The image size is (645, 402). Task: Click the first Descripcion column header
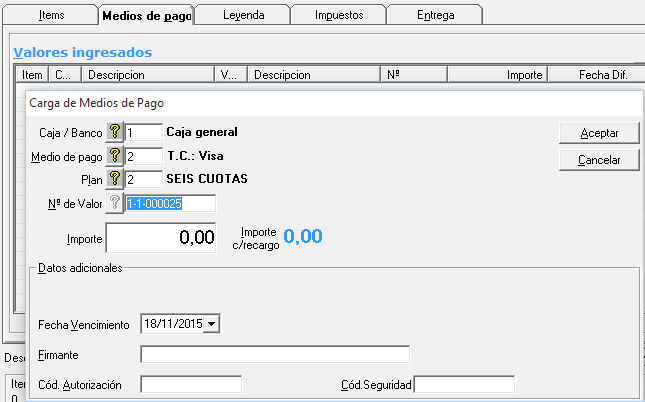click(148, 75)
